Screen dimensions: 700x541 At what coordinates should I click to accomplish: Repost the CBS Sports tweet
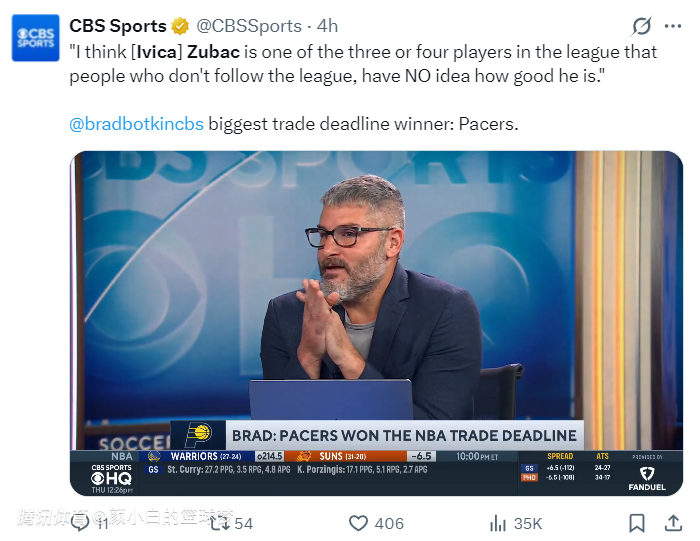coord(219,523)
